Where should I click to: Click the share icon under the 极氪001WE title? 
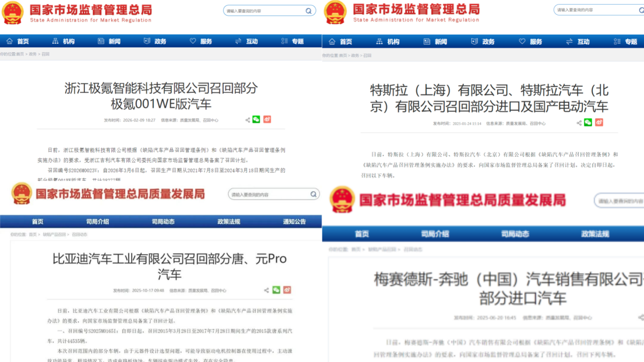pos(248,120)
